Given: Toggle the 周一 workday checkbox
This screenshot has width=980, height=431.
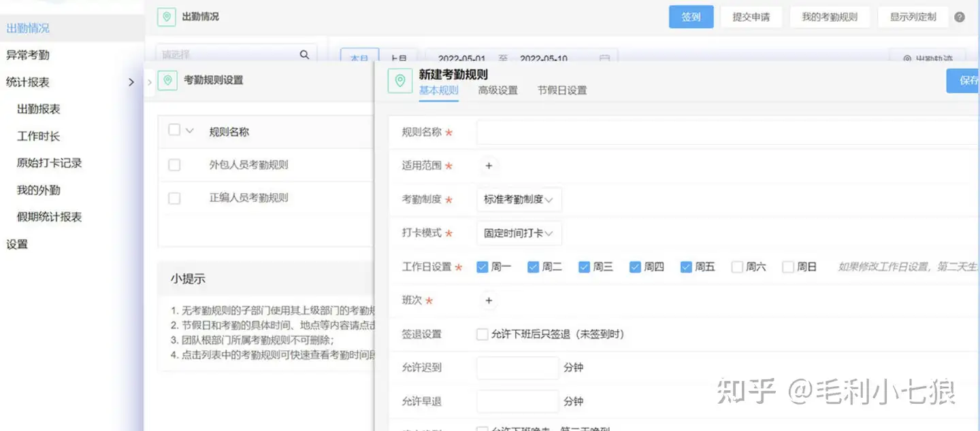Looking at the screenshot, I should pos(483,267).
